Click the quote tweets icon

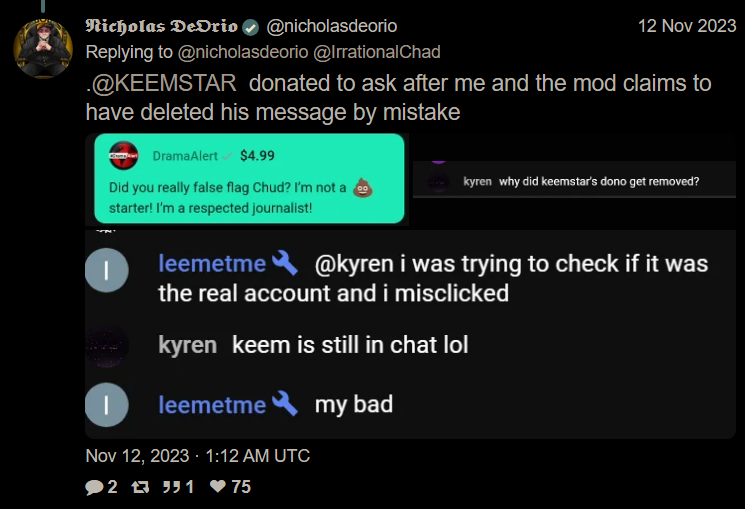170,487
